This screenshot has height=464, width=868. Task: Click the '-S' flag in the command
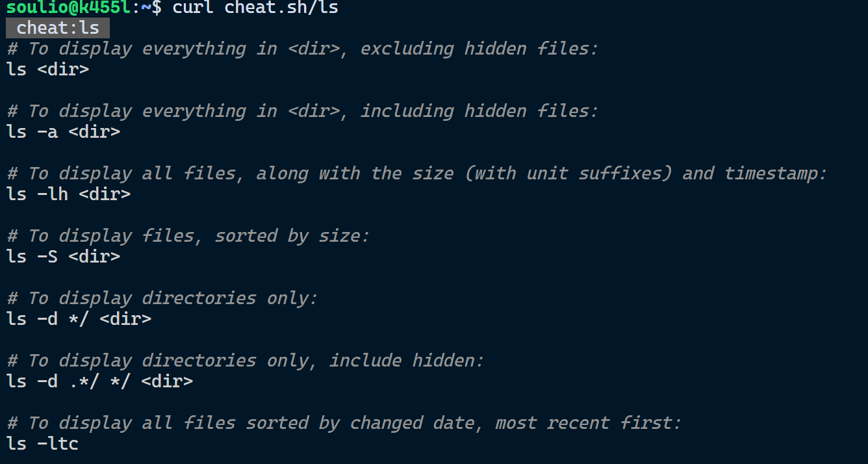(x=48, y=257)
